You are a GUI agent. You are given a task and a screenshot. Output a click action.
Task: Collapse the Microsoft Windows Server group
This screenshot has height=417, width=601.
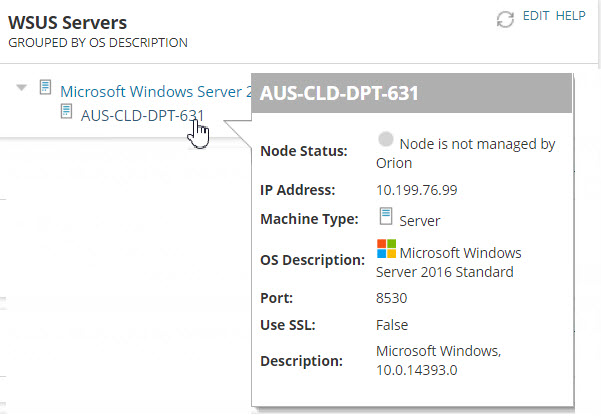22,89
